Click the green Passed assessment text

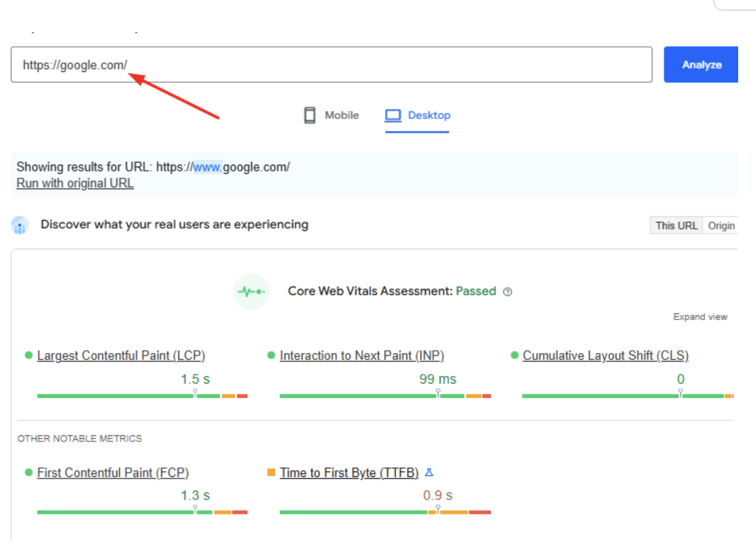(476, 291)
